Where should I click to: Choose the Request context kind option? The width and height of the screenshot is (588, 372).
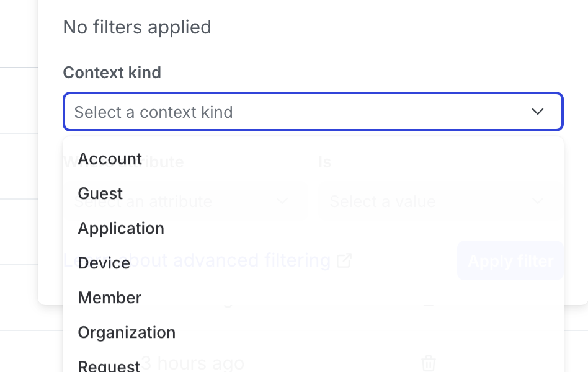[x=109, y=365]
